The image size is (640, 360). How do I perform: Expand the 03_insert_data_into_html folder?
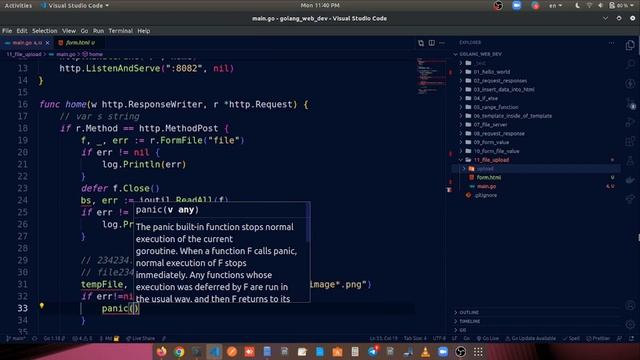[504, 89]
